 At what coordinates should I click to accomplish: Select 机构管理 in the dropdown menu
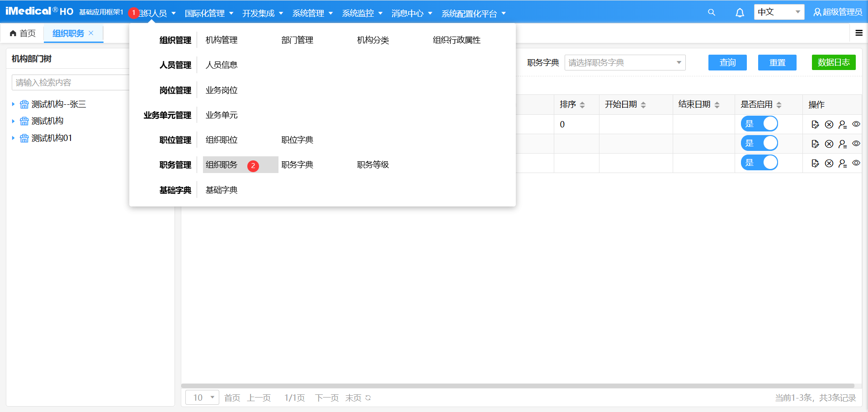(222, 40)
